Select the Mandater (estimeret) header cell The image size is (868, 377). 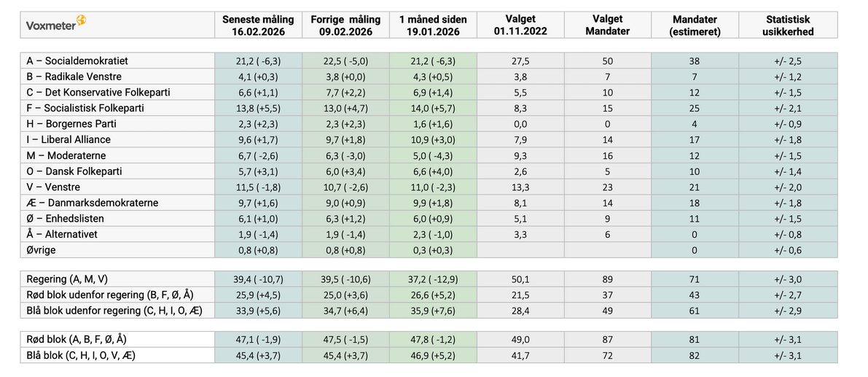coord(695,26)
